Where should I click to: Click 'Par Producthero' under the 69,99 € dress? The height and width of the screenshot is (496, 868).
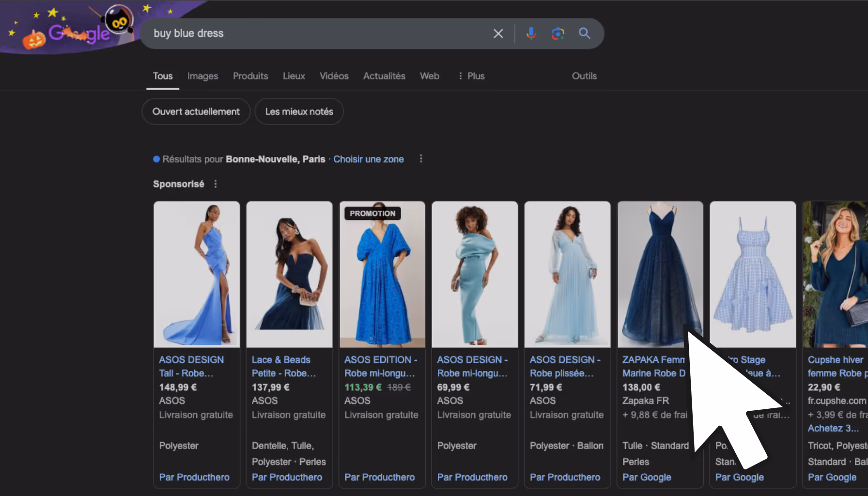[x=472, y=477]
